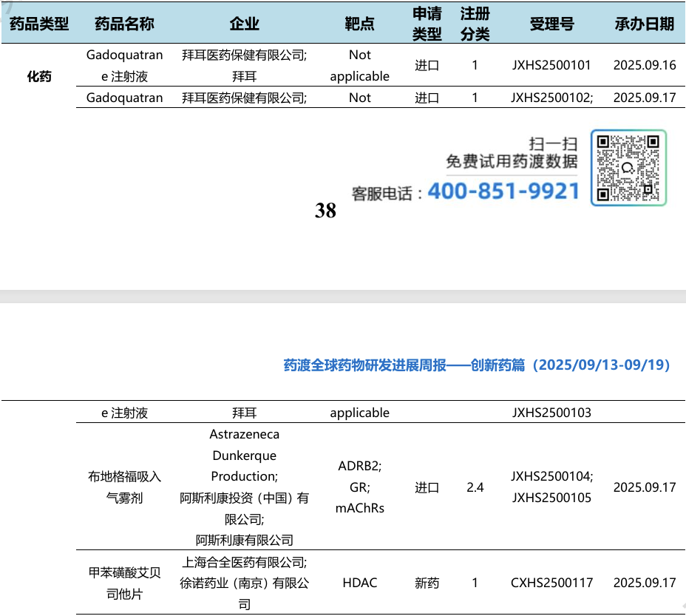686x616 pixels.
Task: Click the 注册分类 column header
Action: pos(475,24)
